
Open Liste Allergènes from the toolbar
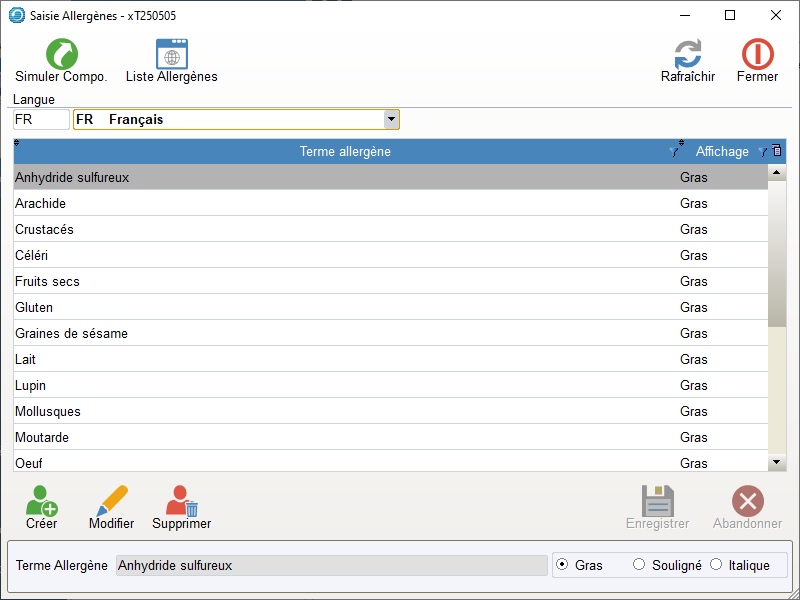click(171, 55)
